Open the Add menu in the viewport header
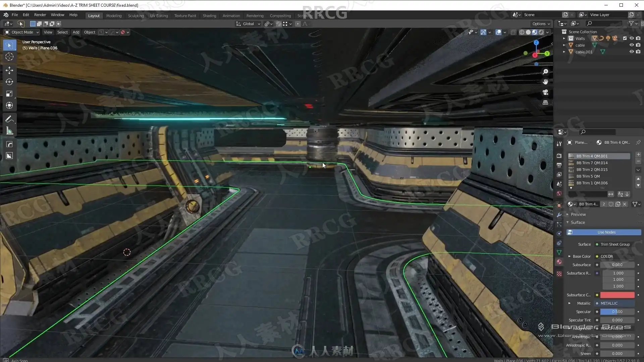644x362 pixels. tap(76, 32)
